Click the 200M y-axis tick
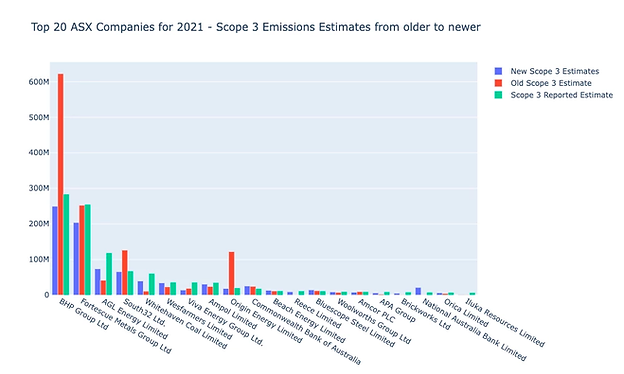The width and height of the screenshot is (624, 374). pyautogui.click(x=39, y=224)
